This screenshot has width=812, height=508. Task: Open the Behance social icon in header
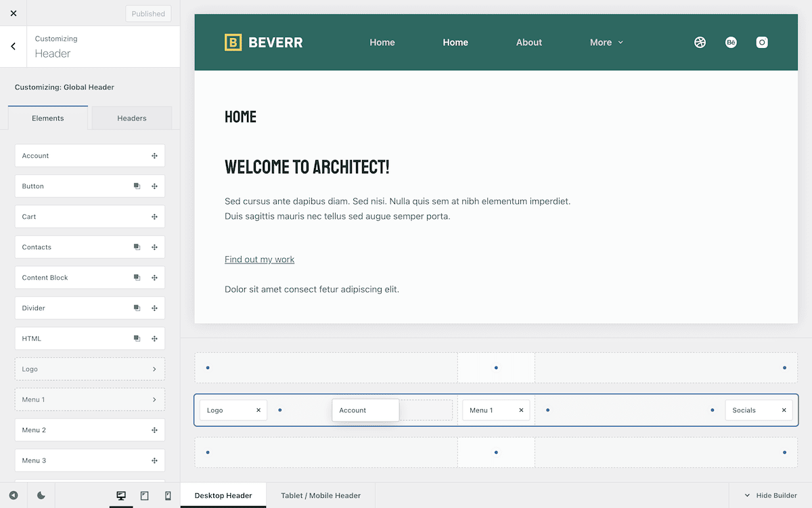coord(731,42)
